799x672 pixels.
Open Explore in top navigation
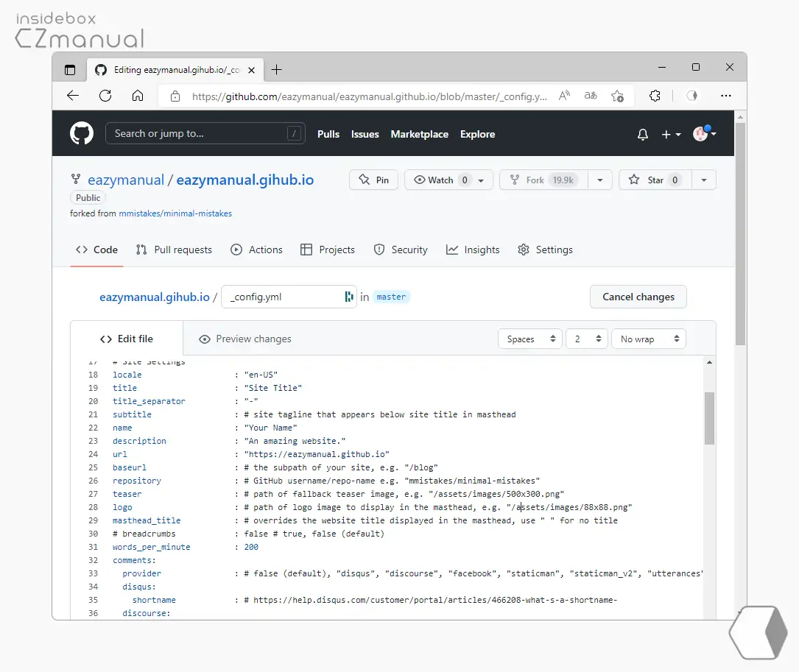coord(477,134)
